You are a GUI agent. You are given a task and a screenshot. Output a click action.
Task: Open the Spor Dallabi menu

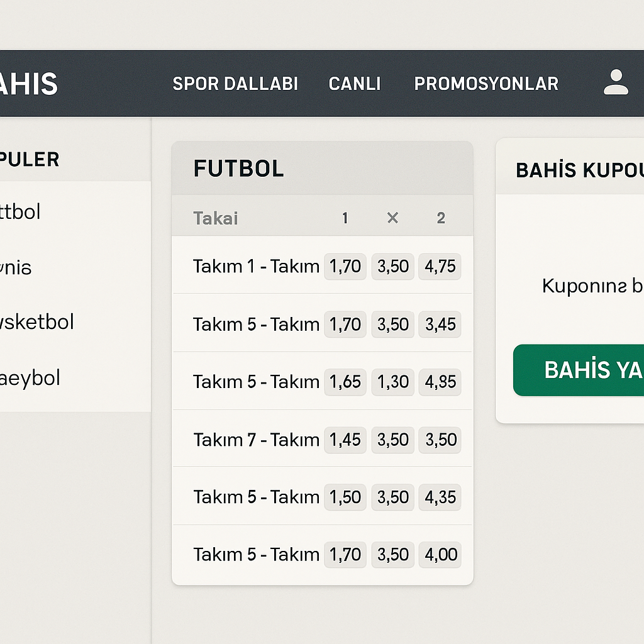coord(235,84)
